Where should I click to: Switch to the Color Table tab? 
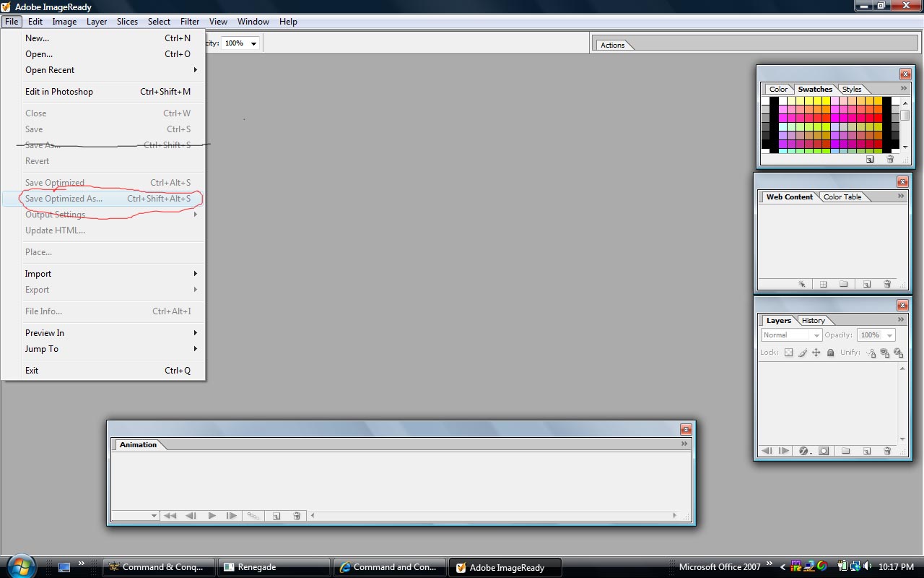coord(842,197)
